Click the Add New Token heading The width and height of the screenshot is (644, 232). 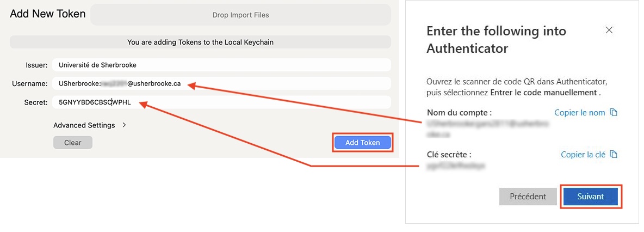point(48,14)
